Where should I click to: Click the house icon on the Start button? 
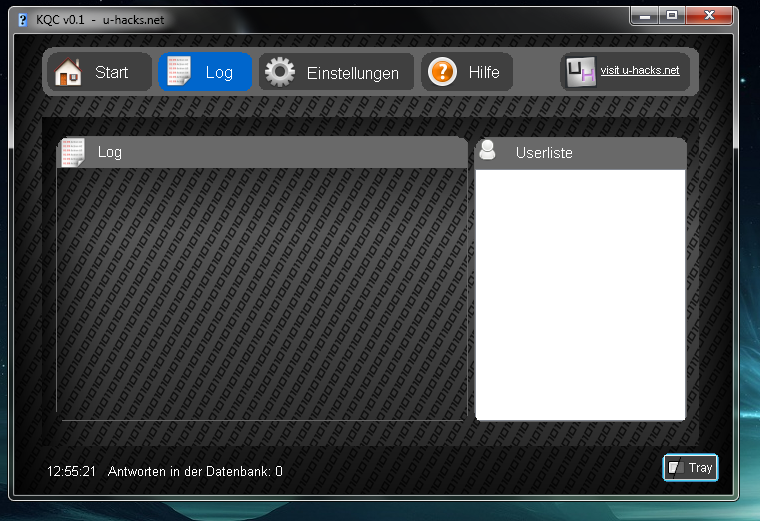tap(68, 72)
